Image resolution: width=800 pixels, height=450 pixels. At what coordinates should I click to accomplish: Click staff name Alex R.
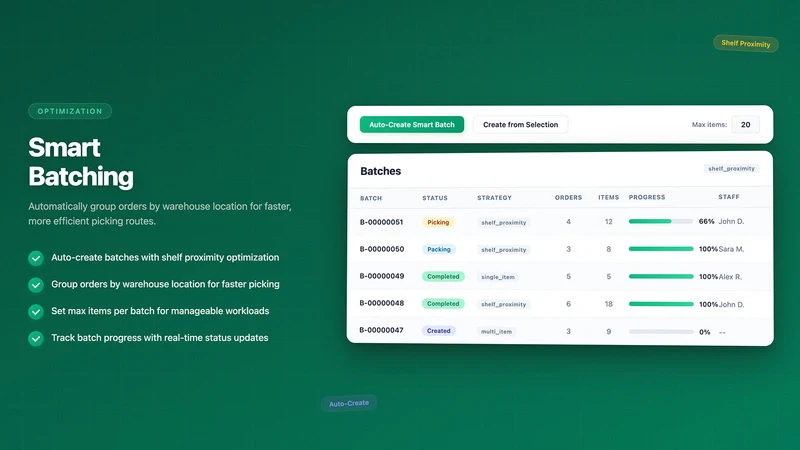click(x=730, y=277)
